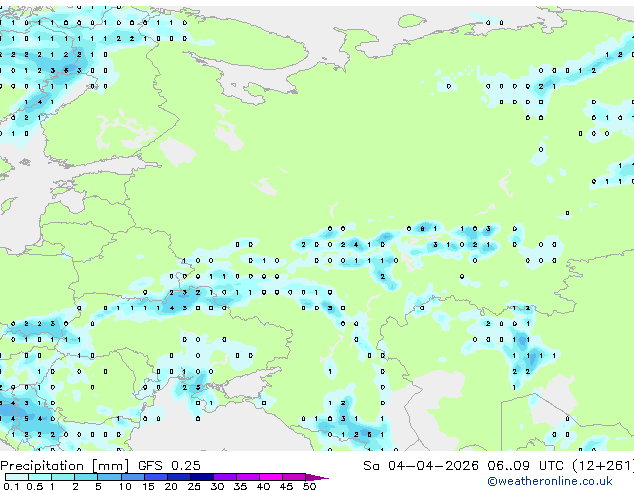Click the '0.5' legend scale label
The height and width of the screenshot is (490, 634).
35,486
